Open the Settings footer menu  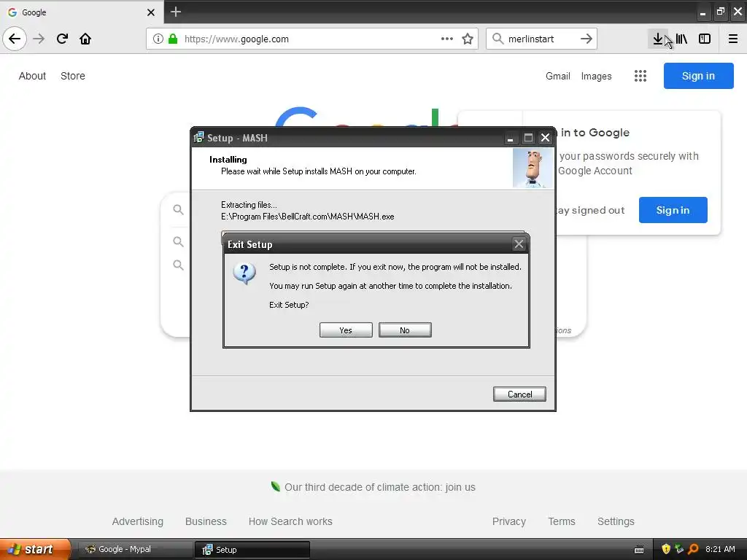click(616, 521)
